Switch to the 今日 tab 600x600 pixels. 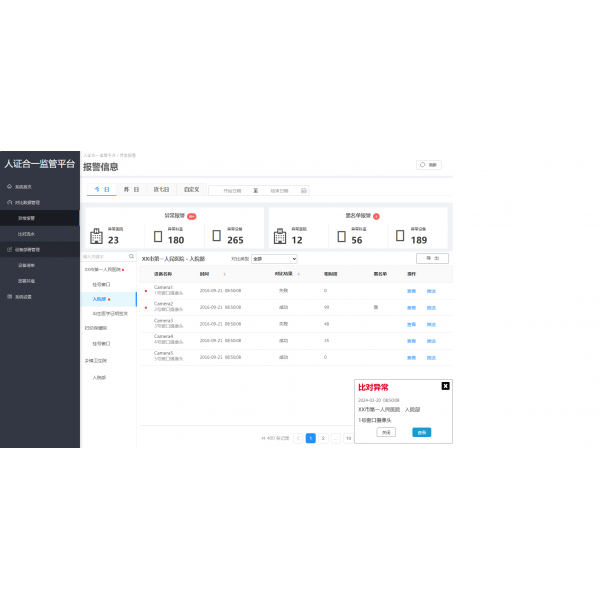[102, 189]
